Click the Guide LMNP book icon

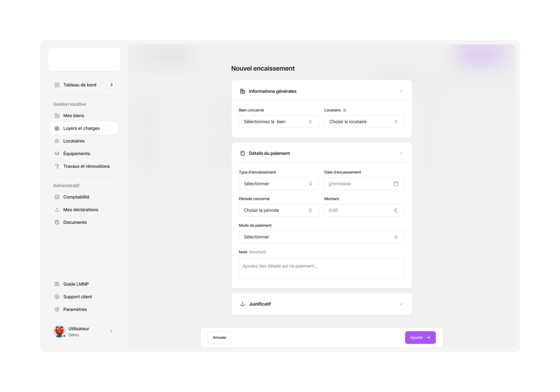[x=57, y=284]
